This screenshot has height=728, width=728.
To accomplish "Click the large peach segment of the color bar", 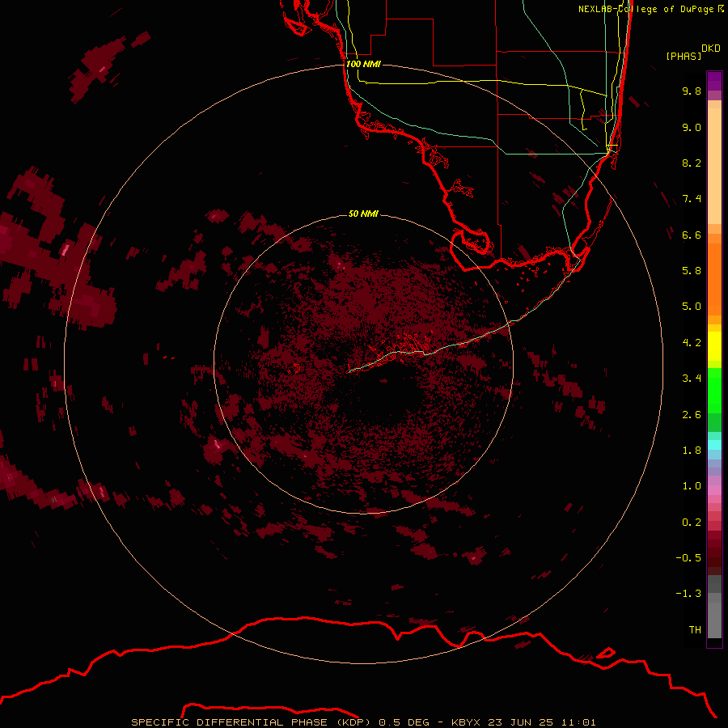I will [x=714, y=166].
